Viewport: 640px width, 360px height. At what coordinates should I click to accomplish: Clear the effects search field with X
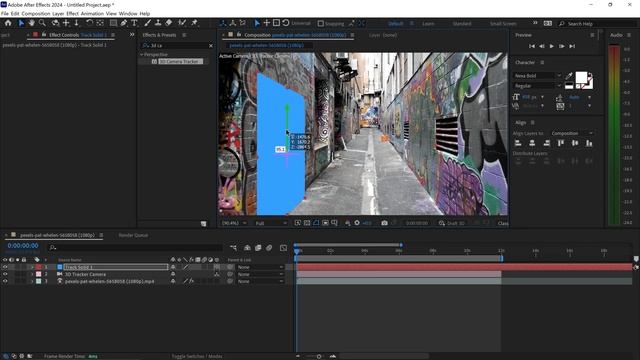pos(211,46)
